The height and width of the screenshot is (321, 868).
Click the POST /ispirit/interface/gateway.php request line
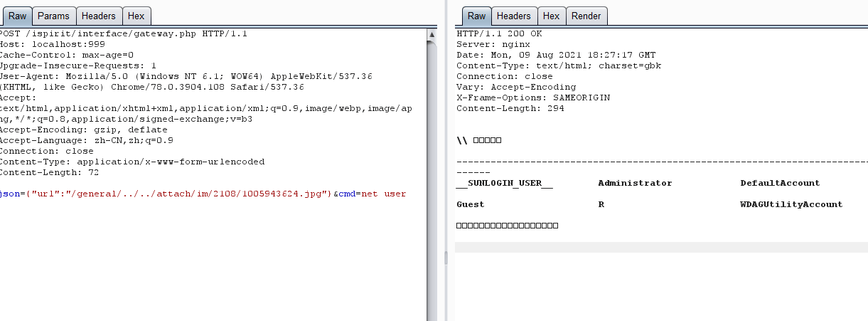[124, 33]
